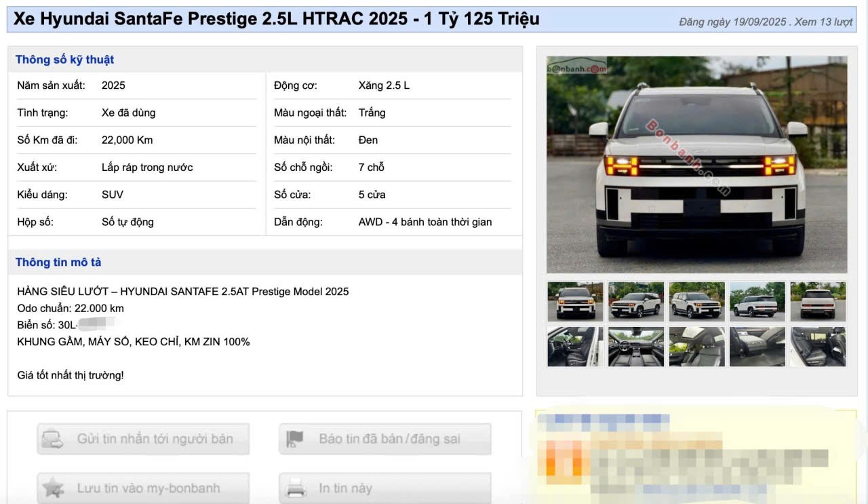
Task: Print listing with 'In tin này' button
Action: click(x=385, y=488)
